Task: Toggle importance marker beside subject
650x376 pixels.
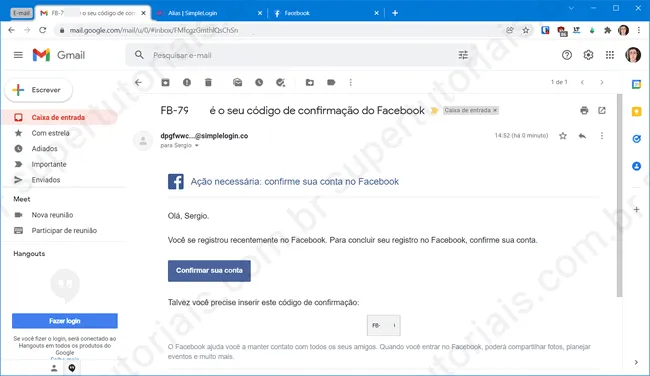Action: tap(434, 111)
